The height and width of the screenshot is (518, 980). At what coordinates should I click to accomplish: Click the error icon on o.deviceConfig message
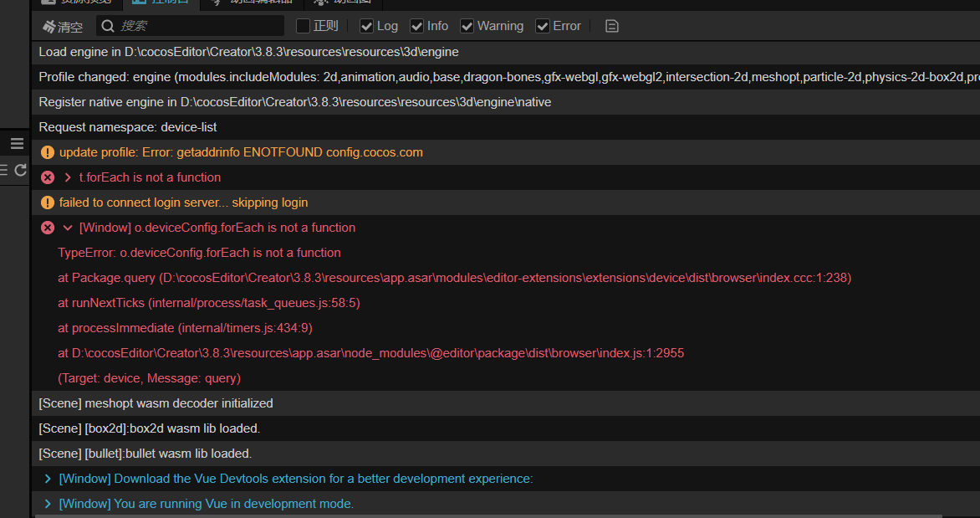pos(47,228)
